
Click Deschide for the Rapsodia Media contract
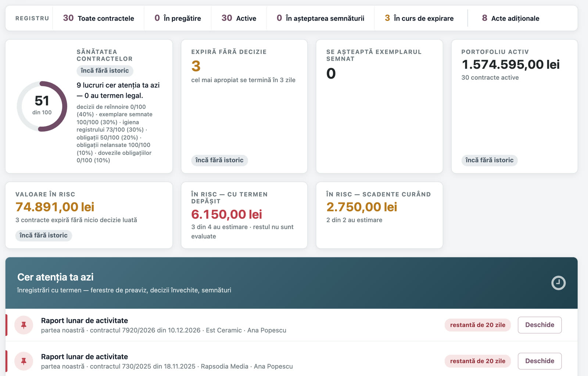539,361
